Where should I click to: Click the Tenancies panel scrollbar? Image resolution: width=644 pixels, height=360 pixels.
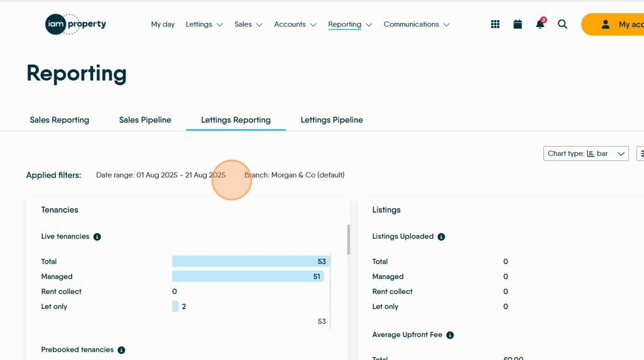pos(348,240)
